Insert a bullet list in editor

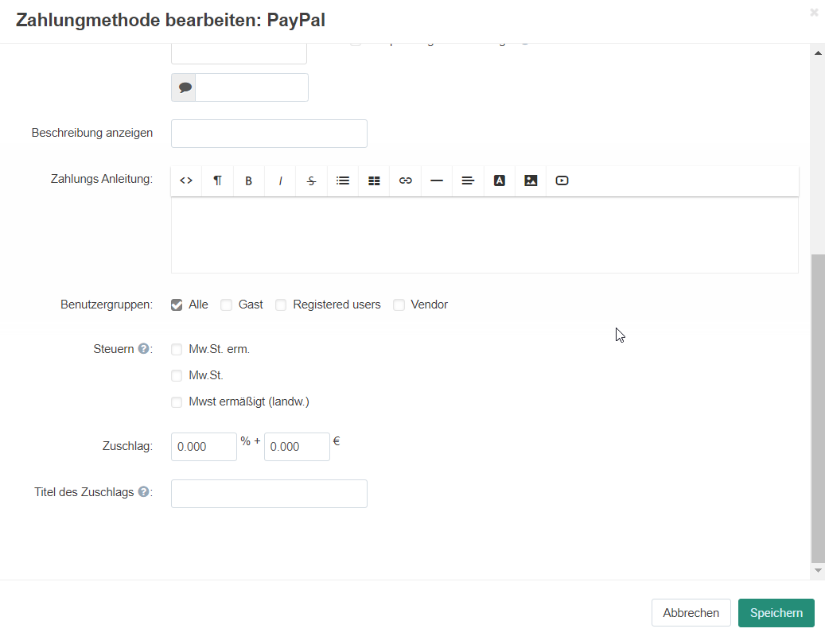343,180
